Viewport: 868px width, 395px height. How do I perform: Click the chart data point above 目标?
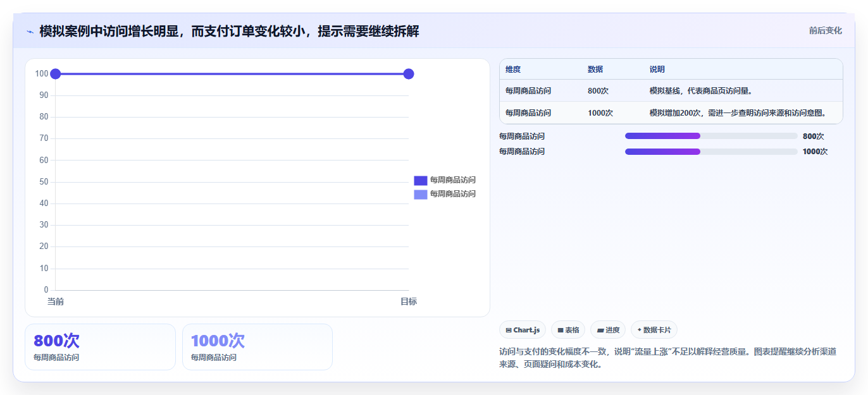click(409, 74)
